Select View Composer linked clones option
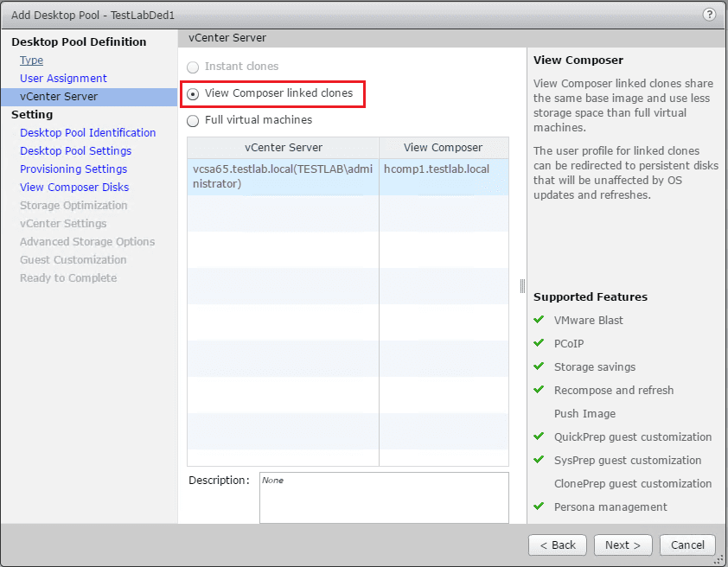This screenshot has height=567, width=728. pyautogui.click(x=193, y=94)
